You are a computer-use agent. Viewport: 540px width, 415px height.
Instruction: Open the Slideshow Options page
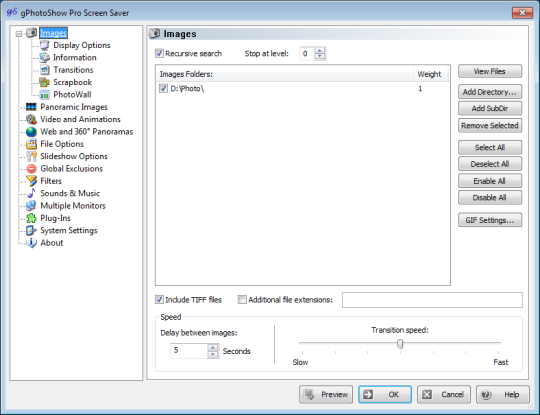coord(74,156)
